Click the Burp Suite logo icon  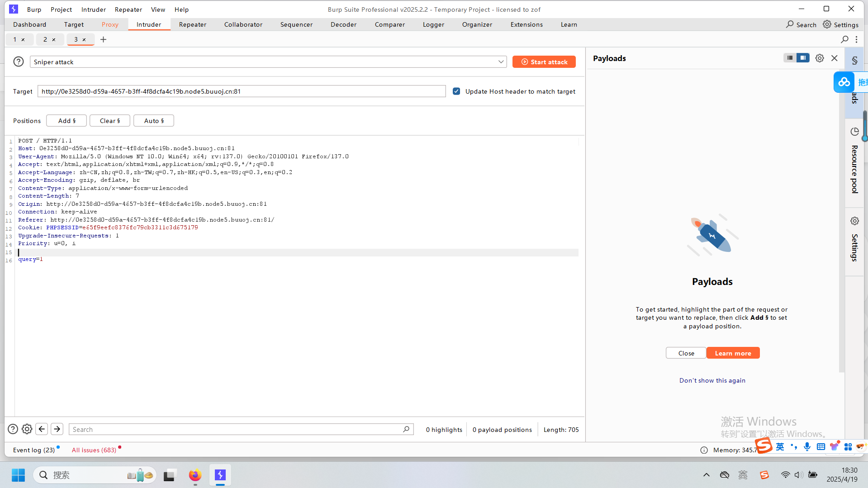coord(14,9)
